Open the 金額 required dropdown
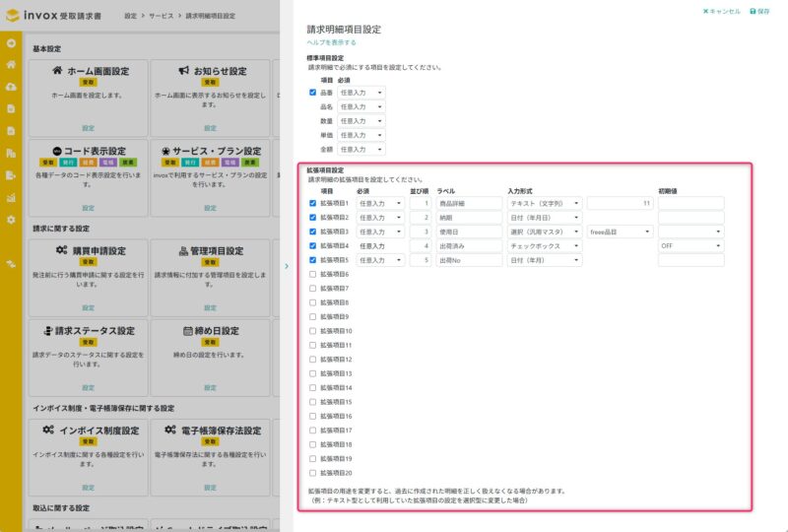This screenshot has height=532, width=788. pyautogui.click(x=361, y=150)
